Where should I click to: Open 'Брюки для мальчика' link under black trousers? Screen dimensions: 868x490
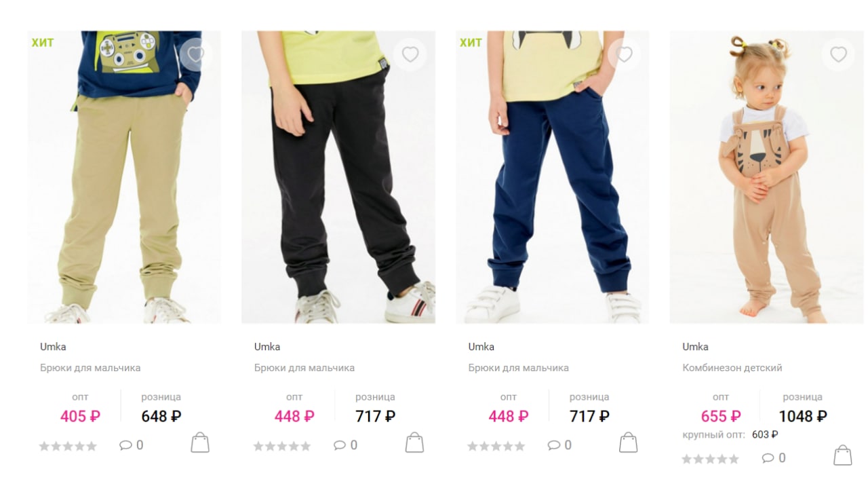point(304,368)
